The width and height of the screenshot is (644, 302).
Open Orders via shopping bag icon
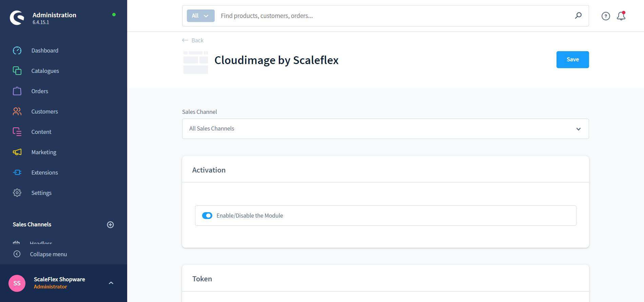pyautogui.click(x=17, y=91)
